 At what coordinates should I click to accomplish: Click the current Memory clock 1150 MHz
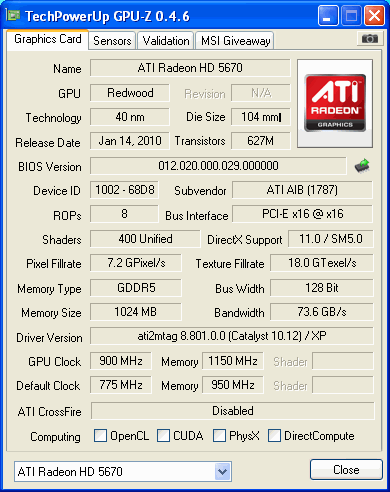pos(233,361)
